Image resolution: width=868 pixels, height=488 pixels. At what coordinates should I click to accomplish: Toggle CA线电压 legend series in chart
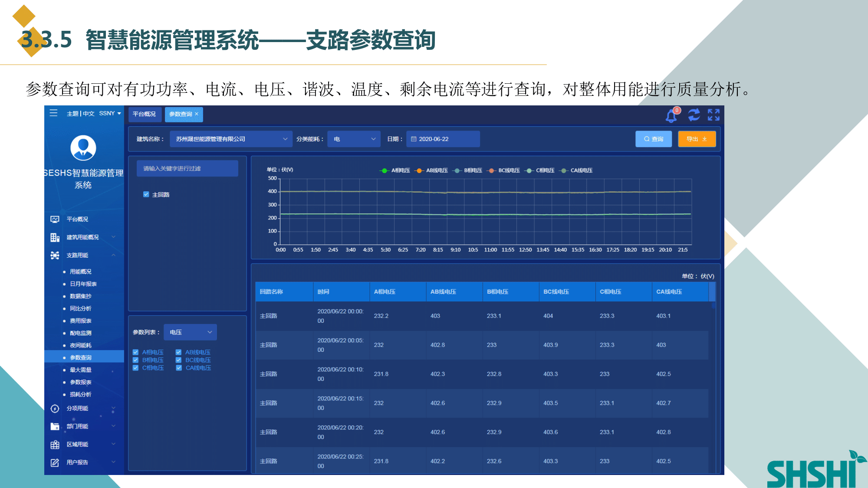pos(575,170)
